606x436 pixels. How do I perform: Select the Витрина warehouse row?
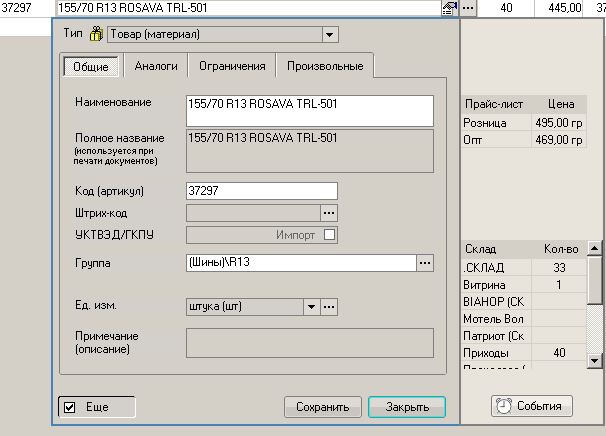pos(524,285)
